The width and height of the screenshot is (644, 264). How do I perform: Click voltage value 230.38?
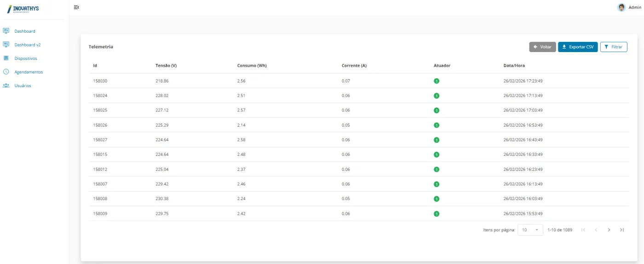coord(162,199)
